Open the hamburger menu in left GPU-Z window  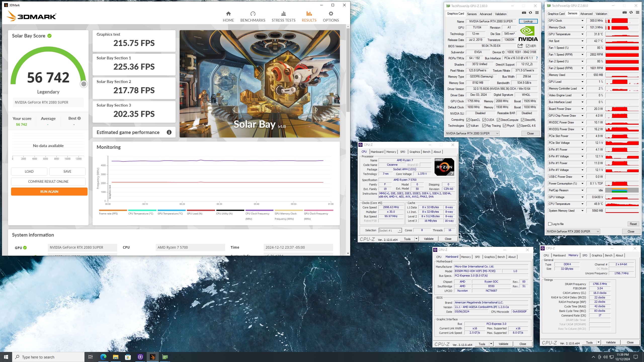[537, 13]
